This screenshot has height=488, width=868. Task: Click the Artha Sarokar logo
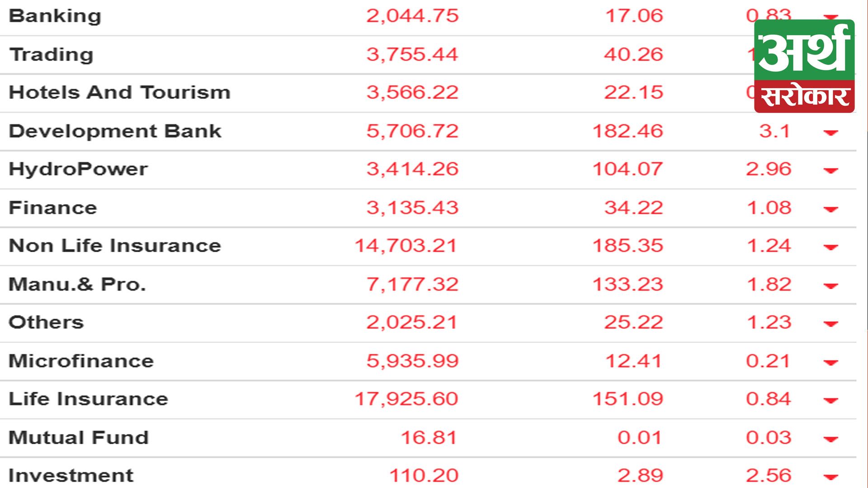pos(804,66)
